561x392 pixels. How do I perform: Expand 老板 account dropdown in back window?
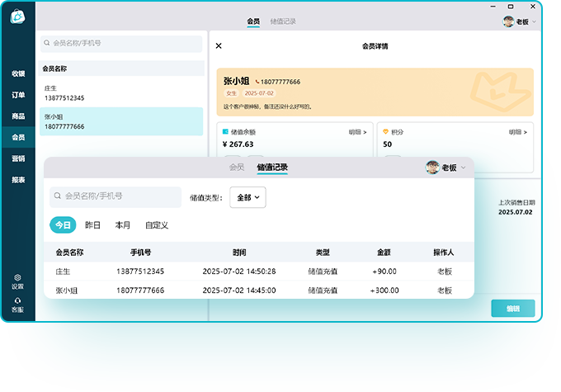tap(534, 21)
